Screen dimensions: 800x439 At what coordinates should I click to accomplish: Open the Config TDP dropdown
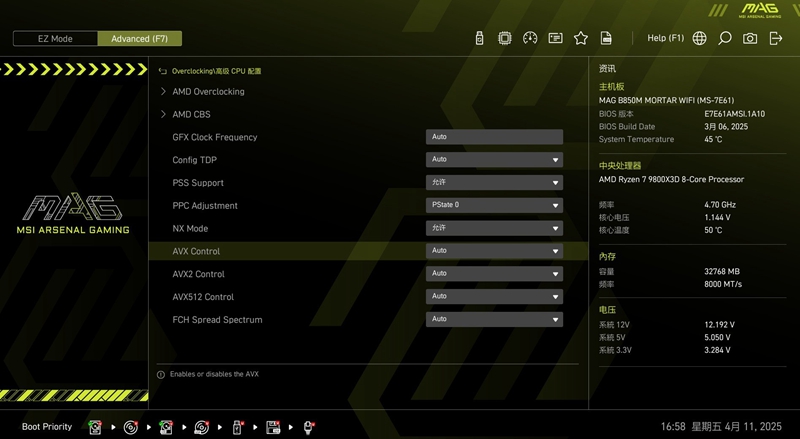click(494, 160)
